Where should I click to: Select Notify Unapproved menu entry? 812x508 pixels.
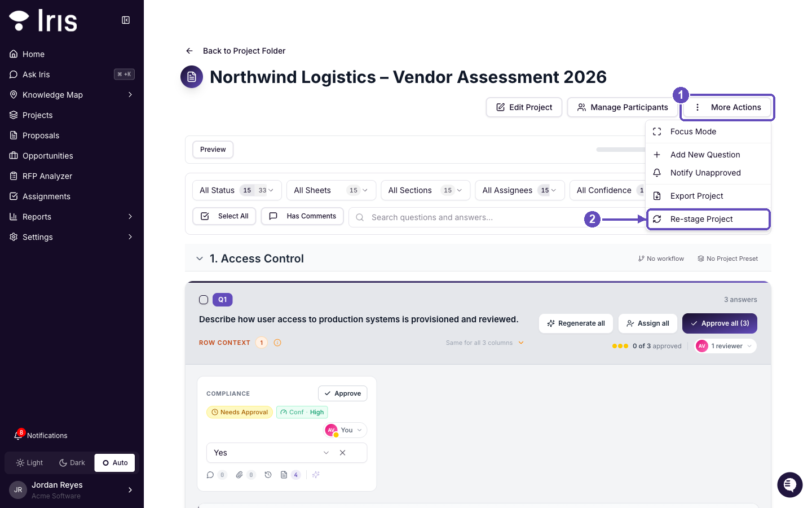point(708,173)
